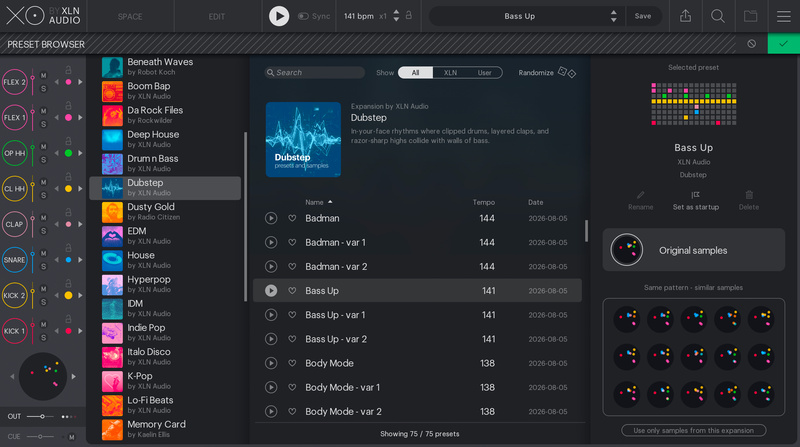This screenshot has height=447, width=800.
Task: Select the Drum n Bass expansion
Action: click(x=165, y=164)
